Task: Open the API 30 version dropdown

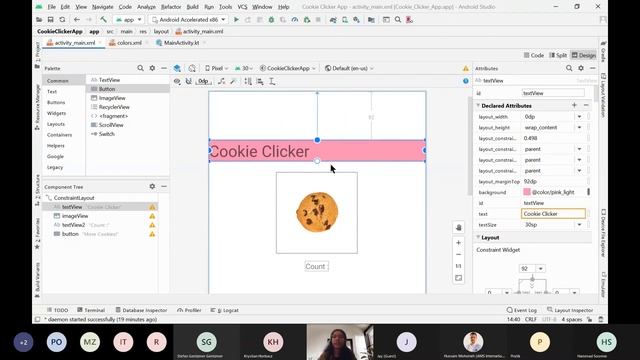Action: pyautogui.click(x=244, y=68)
